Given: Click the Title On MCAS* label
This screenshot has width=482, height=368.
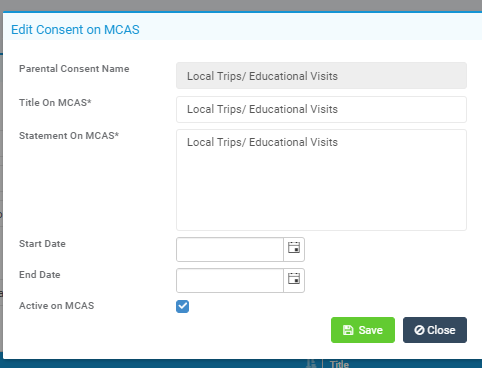Looking at the screenshot, I should point(55,103).
